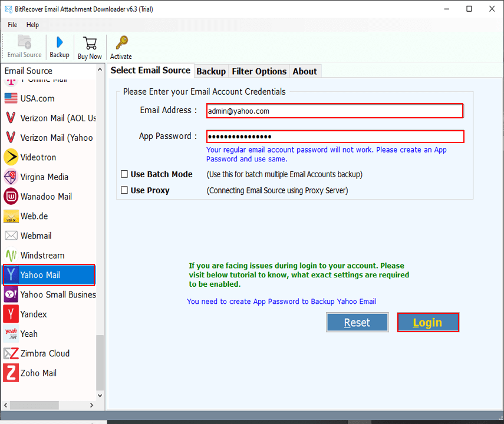This screenshot has width=504, height=424.
Task: Select Wanadoo Mail source
Action: click(46, 197)
